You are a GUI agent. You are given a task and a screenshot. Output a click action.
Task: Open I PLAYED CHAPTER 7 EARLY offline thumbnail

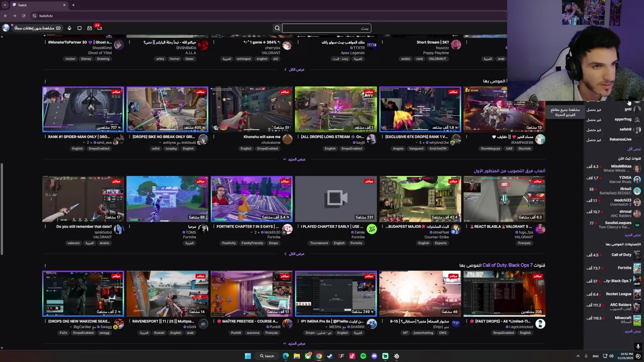[x=336, y=199]
